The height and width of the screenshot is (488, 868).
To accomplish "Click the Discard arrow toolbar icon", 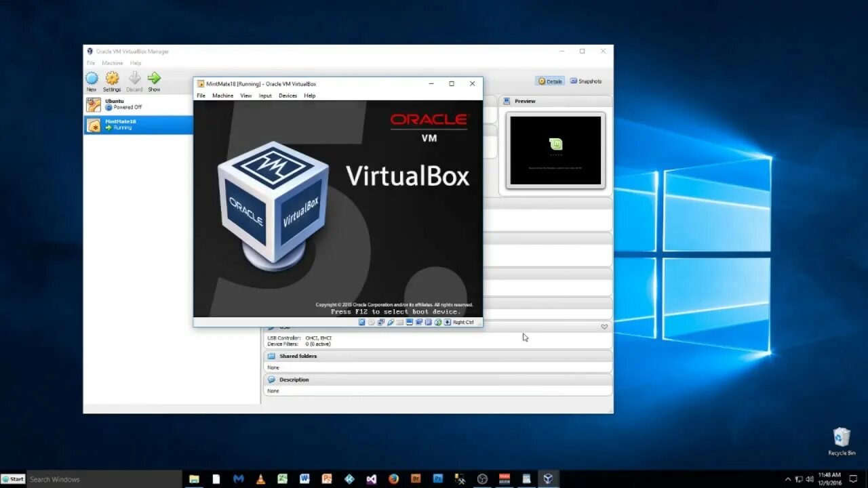I will (134, 78).
